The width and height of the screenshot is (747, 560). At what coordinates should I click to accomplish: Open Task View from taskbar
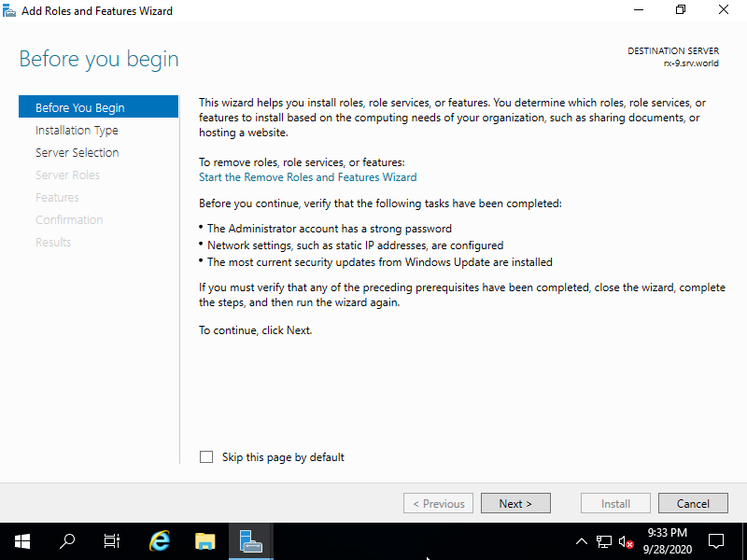tap(112, 541)
